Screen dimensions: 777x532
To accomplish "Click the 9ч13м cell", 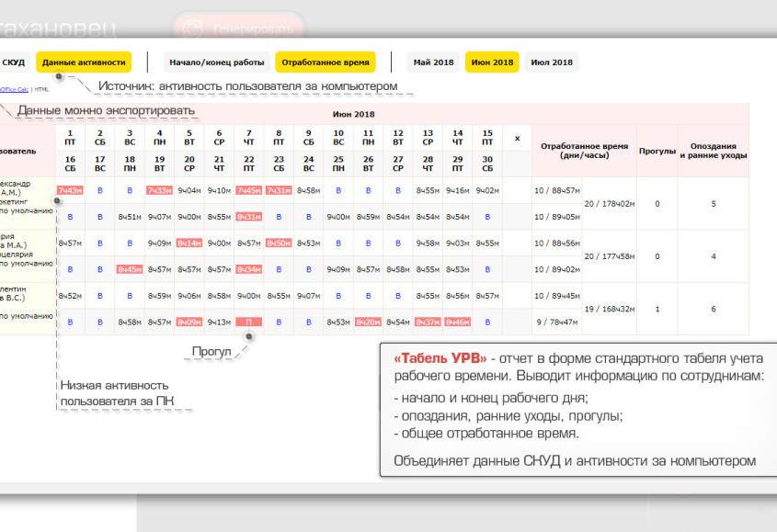I will pos(219,322).
